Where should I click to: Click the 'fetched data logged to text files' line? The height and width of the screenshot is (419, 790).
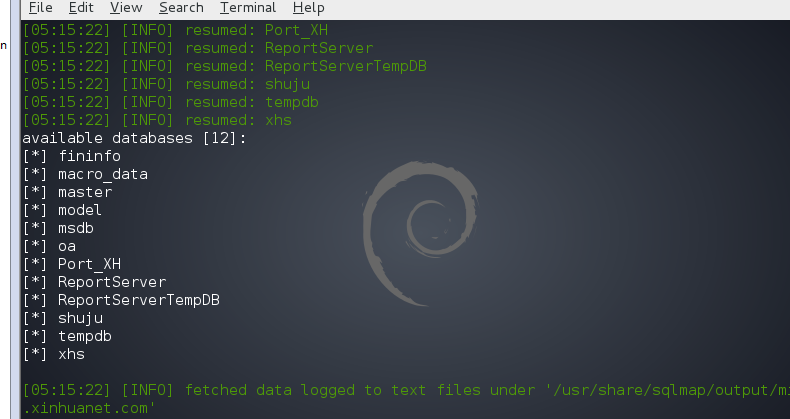coord(406,390)
